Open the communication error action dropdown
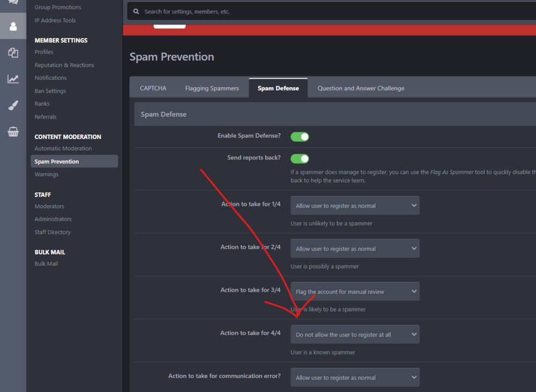 [355, 378]
